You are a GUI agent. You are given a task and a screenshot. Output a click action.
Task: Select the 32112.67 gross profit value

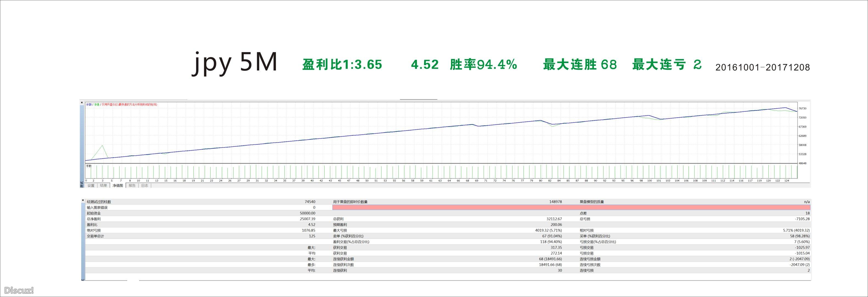tap(554, 219)
